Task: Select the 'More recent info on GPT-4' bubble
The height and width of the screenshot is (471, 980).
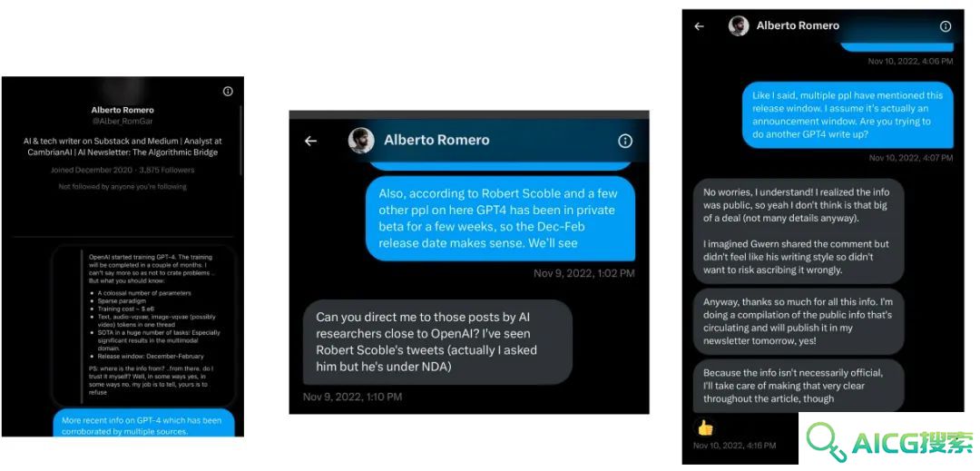Action: tap(143, 423)
